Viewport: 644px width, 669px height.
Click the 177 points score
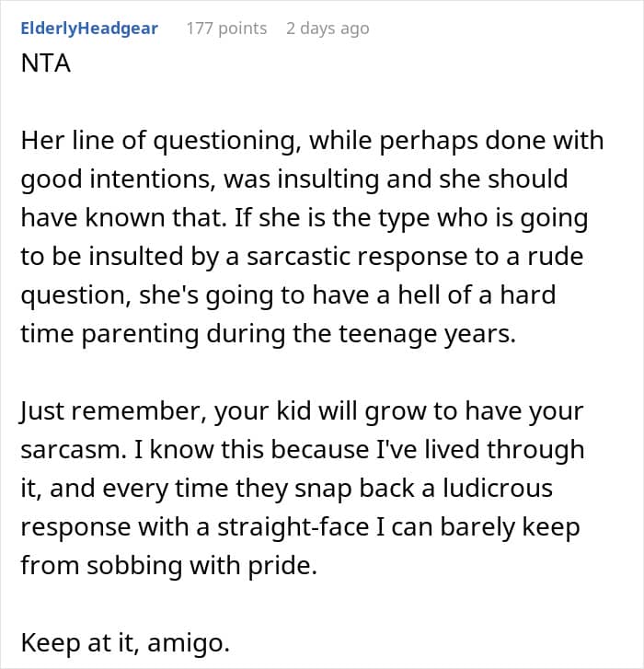coord(226,28)
